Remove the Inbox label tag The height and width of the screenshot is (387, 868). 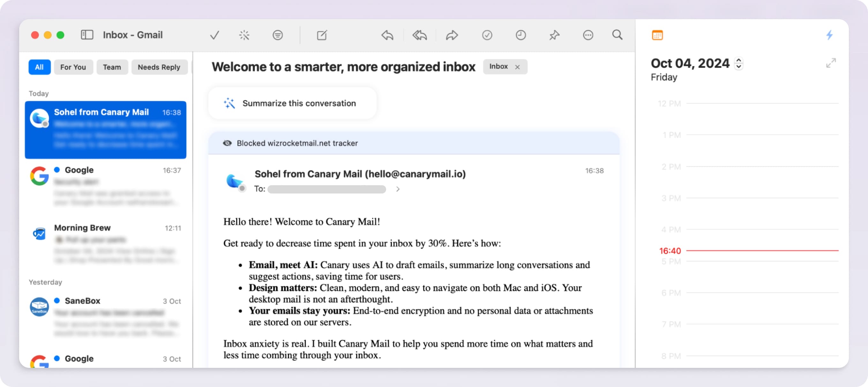click(517, 67)
